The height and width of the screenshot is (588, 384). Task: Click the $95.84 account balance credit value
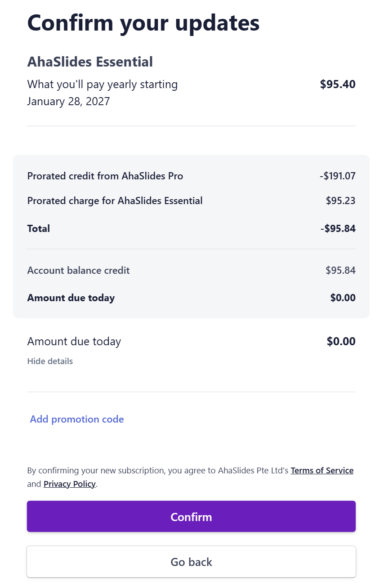[x=340, y=271]
